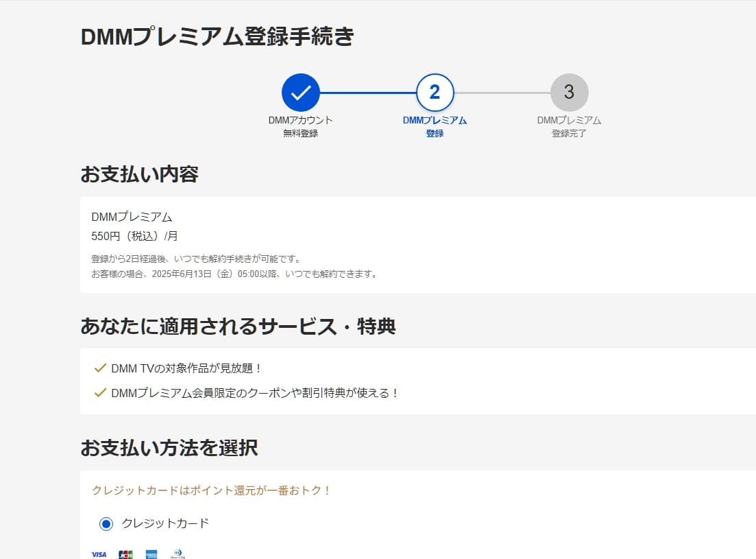The height and width of the screenshot is (559, 756).
Task: Click the checkmark beside クーポンや割引特典 benefit
Action: click(100, 392)
